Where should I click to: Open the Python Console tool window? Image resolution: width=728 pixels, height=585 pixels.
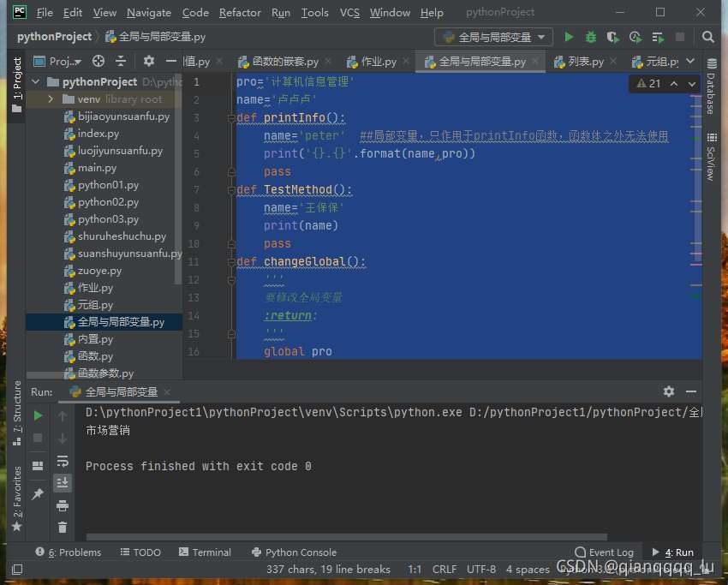[x=294, y=552]
